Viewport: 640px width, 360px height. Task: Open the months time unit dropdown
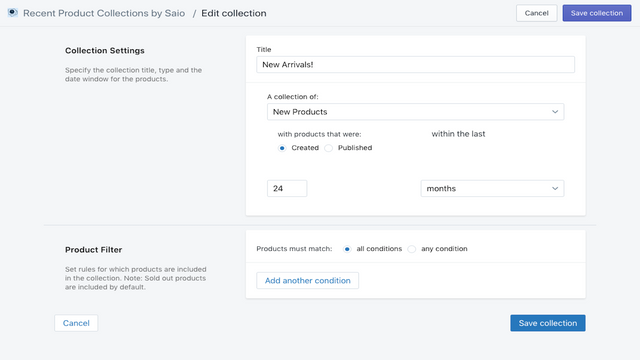[x=492, y=189]
